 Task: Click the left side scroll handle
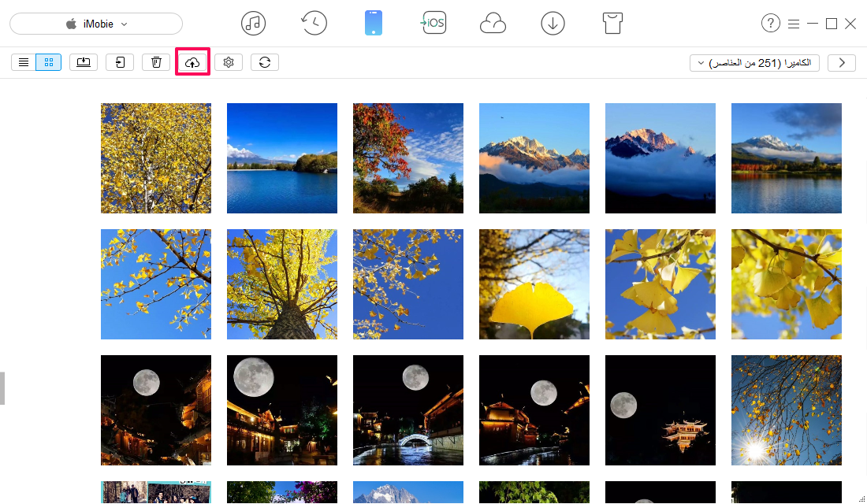coord(2,388)
